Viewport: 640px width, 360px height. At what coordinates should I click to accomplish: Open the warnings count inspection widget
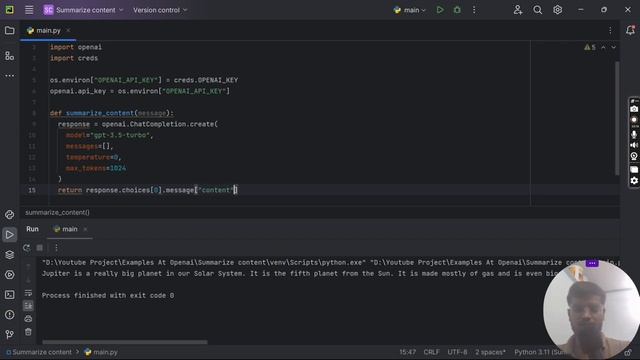590,47
